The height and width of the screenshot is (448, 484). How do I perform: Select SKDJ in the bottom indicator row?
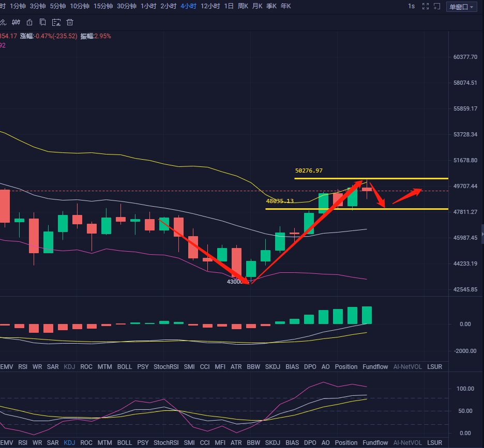point(273,443)
